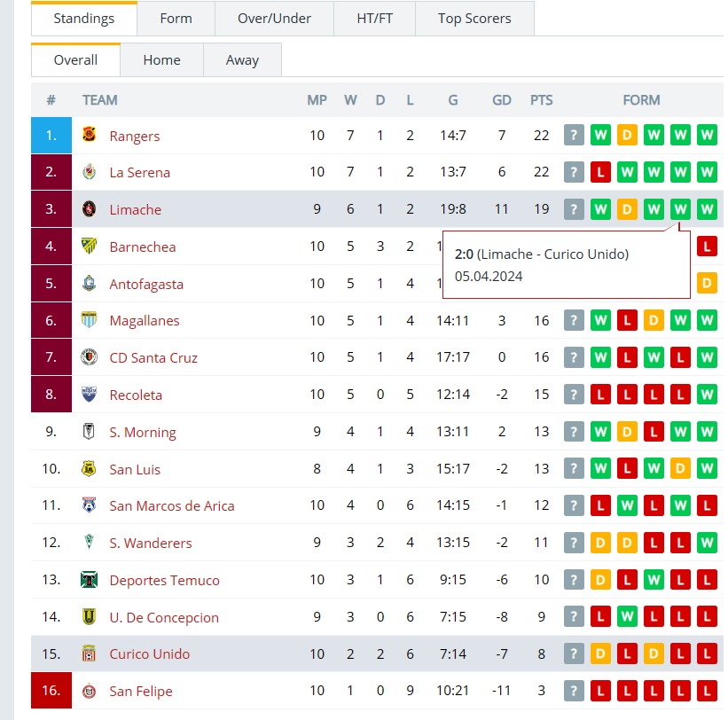
Task: Click the Deportes Temuco logo icon
Action: click(x=90, y=580)
